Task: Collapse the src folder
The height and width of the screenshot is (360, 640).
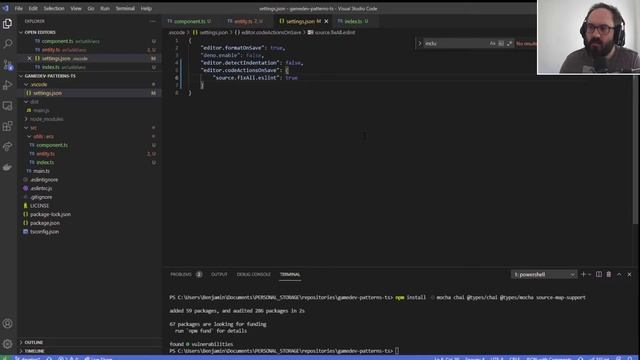Action: tap(27, 128)
